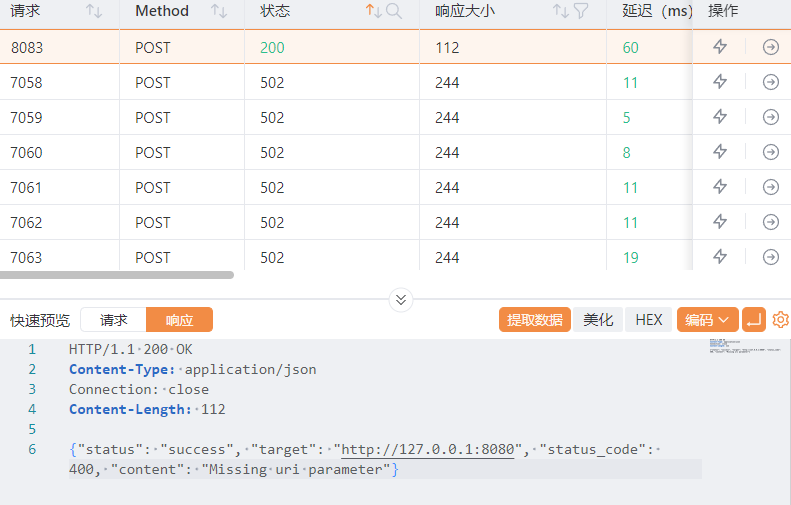Screen dimensions: 791x505
Task: Open filter funnel in 响应大小 header
Action: pyautogui.click(x=581, y=11)
